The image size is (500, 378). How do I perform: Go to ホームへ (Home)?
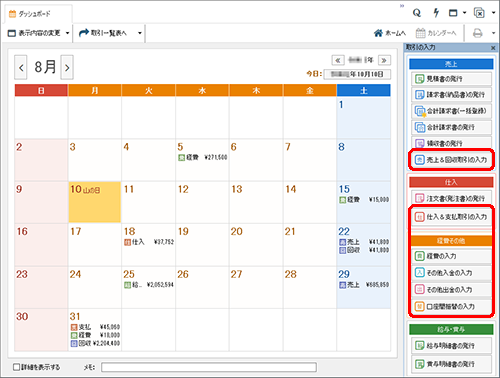pos(390,33)
